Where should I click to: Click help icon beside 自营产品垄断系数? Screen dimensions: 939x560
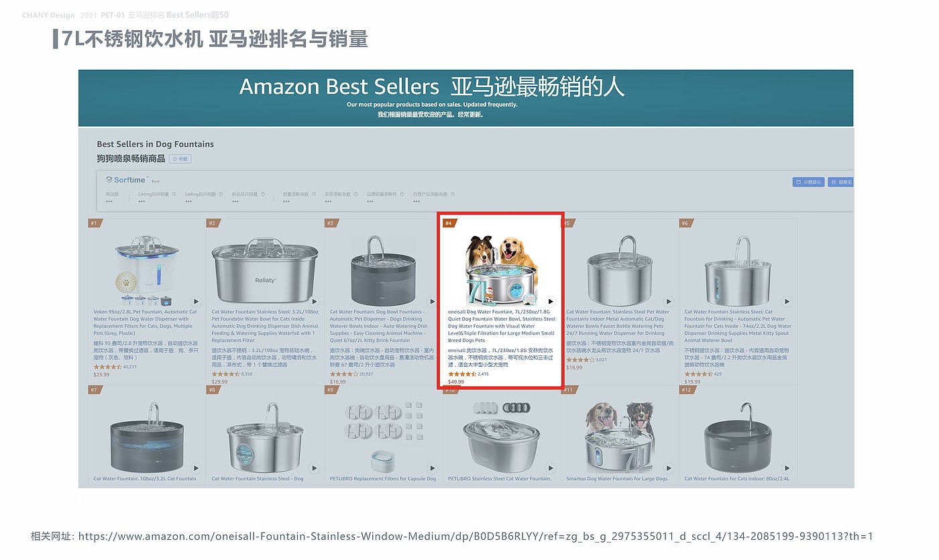point(453,194)
